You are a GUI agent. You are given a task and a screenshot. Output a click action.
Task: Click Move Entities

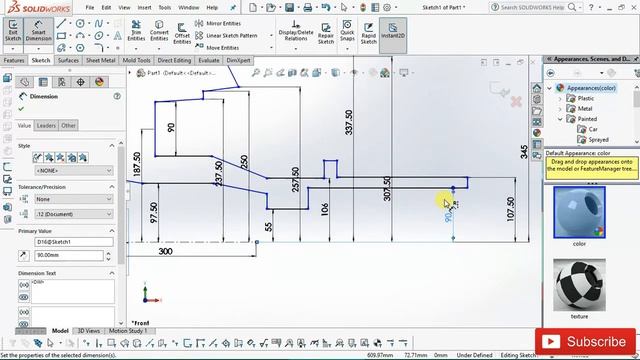pos(218,47)
